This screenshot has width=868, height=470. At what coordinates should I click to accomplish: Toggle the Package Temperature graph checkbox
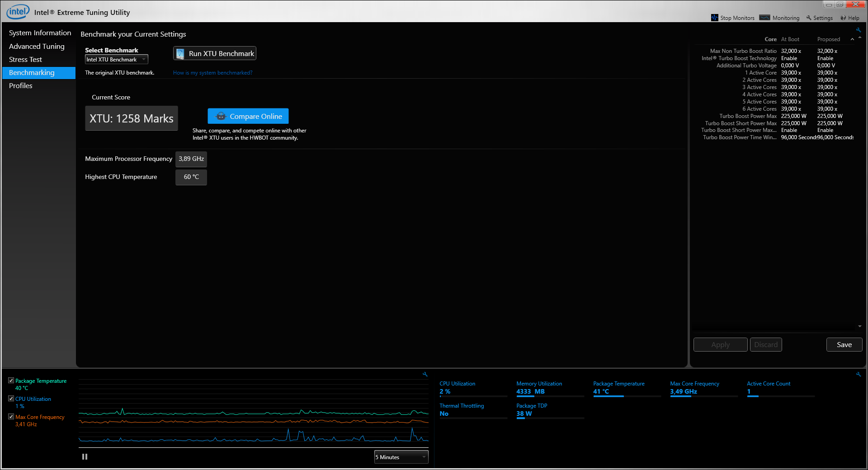[11, 381]
